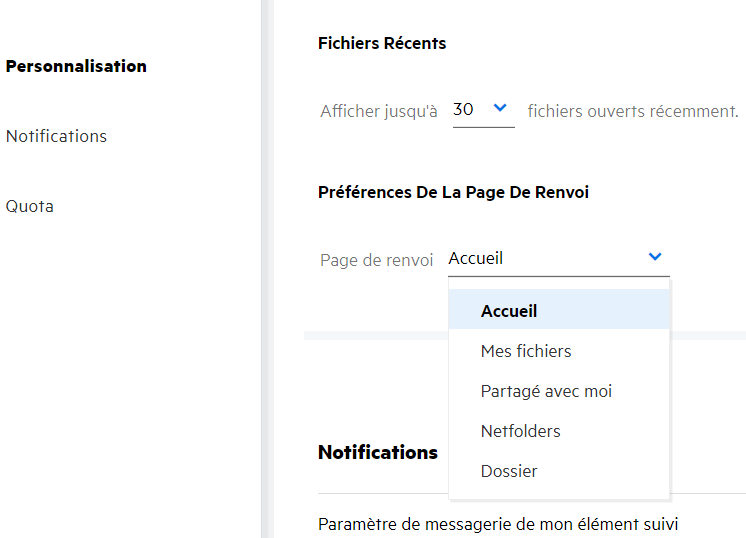Pick the Partagé avec moi option
This screenshot has width=746, height=538.
pos(546,391)
